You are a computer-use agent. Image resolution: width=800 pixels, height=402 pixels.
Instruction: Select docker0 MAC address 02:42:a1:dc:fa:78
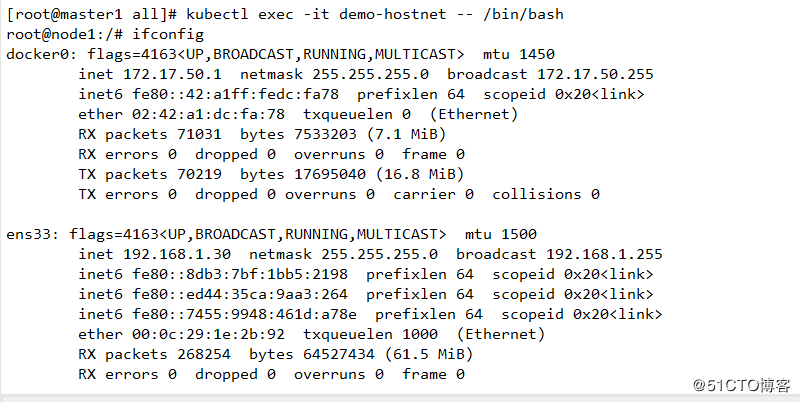pyautogui.click(x=208, y=114)
